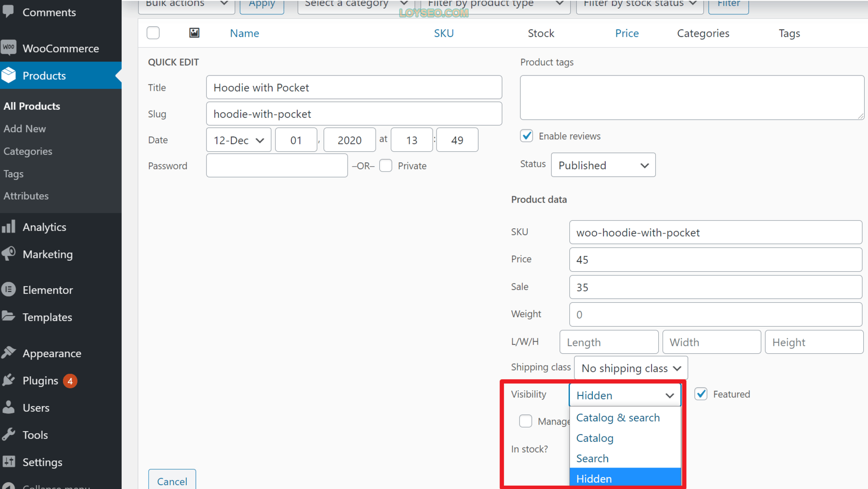The image size is (868, 489).
Task: Click the Marketing megaphone icon
Action: point(9,254)
